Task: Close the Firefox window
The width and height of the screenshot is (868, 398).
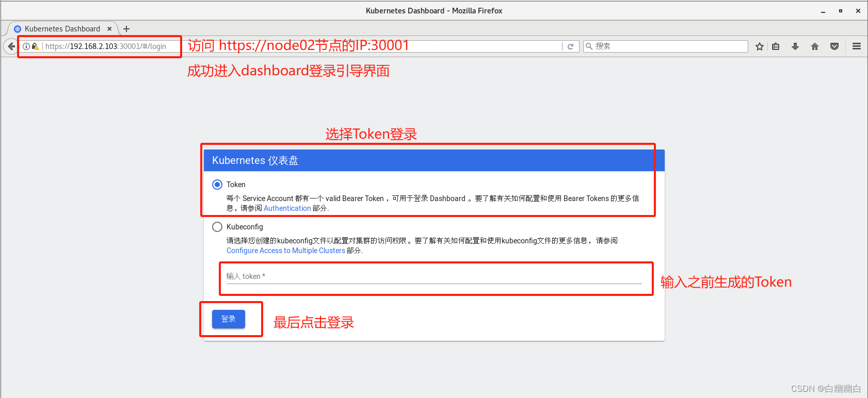Action: tap(858, 11)
